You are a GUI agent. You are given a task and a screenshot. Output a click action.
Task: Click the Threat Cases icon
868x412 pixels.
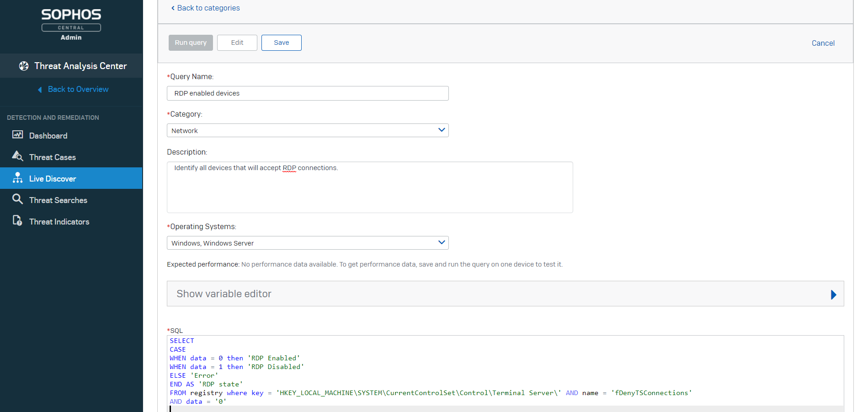pos(17,156)
